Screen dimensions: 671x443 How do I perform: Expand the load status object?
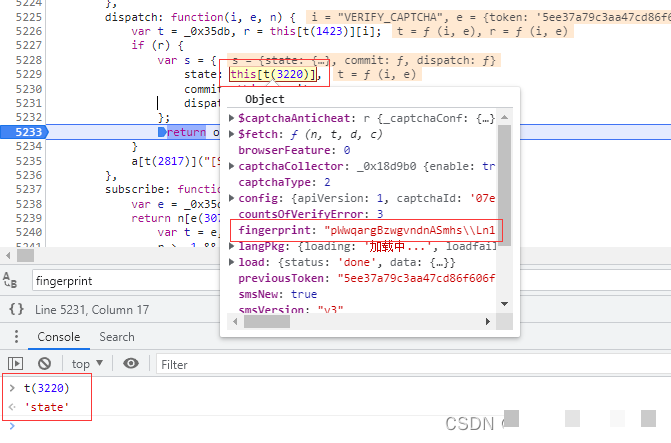tap(252, 262)
